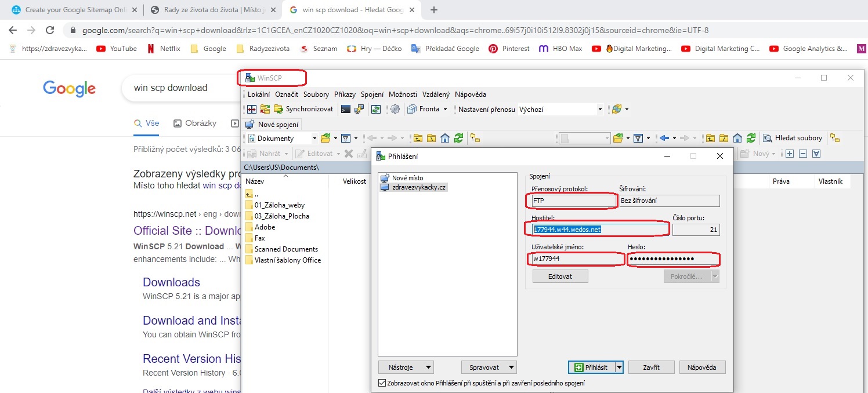This screenshot has height=393, width=868.
Task: Toggle Zobrazovat okno Přihlášení při spuštění checkbox
Action: coord(382,383)
